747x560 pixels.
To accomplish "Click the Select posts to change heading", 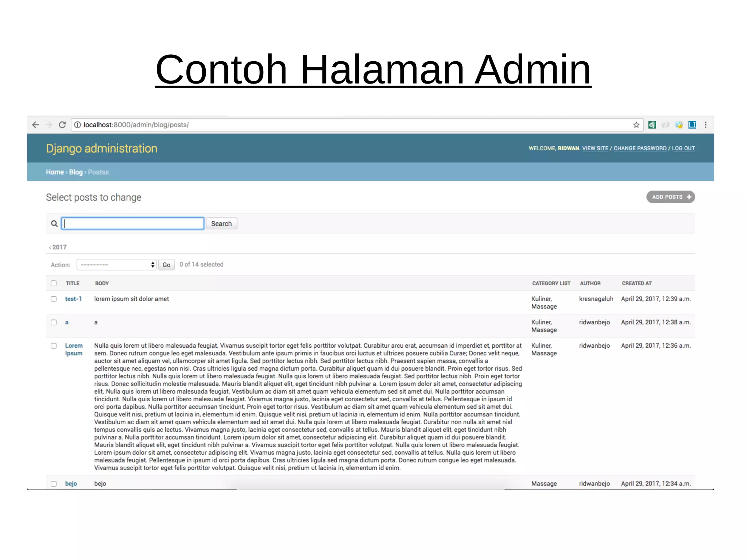I will point(93,197).
